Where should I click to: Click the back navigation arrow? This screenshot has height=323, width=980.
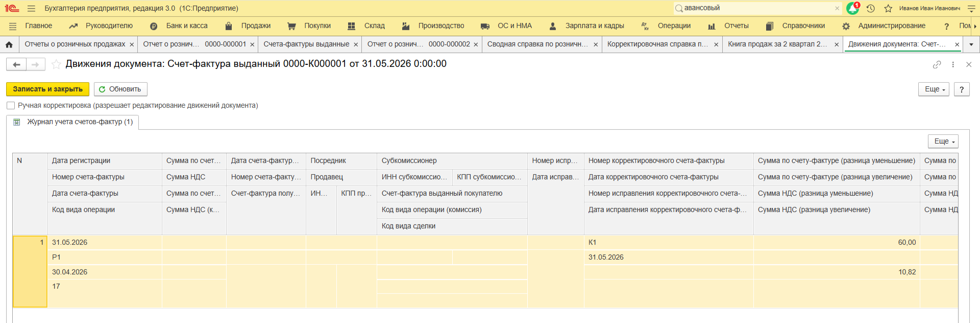coord(16,64)
